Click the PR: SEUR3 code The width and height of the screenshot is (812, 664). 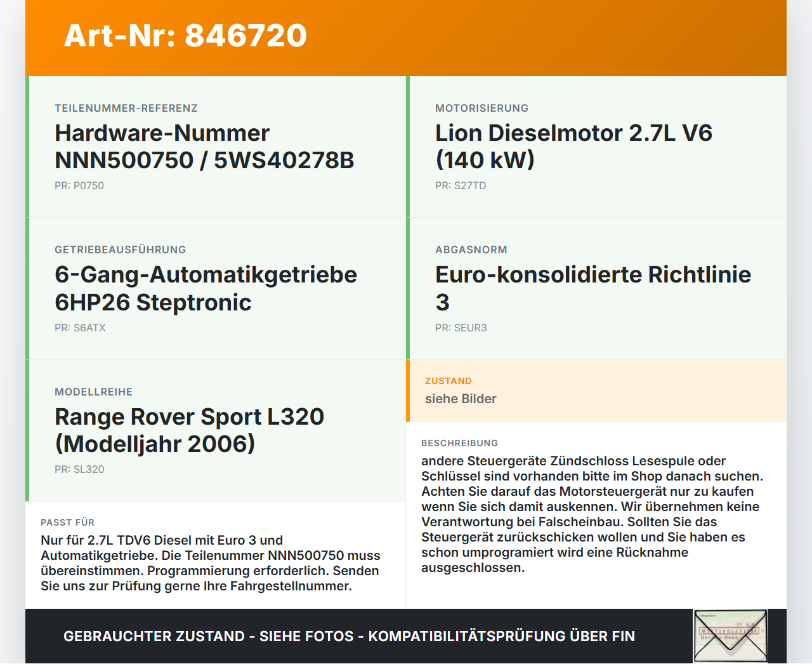pos(461,328)
